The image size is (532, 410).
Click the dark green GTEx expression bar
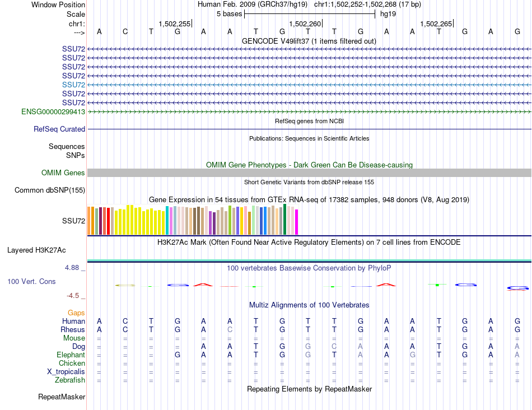coord(285,220)
